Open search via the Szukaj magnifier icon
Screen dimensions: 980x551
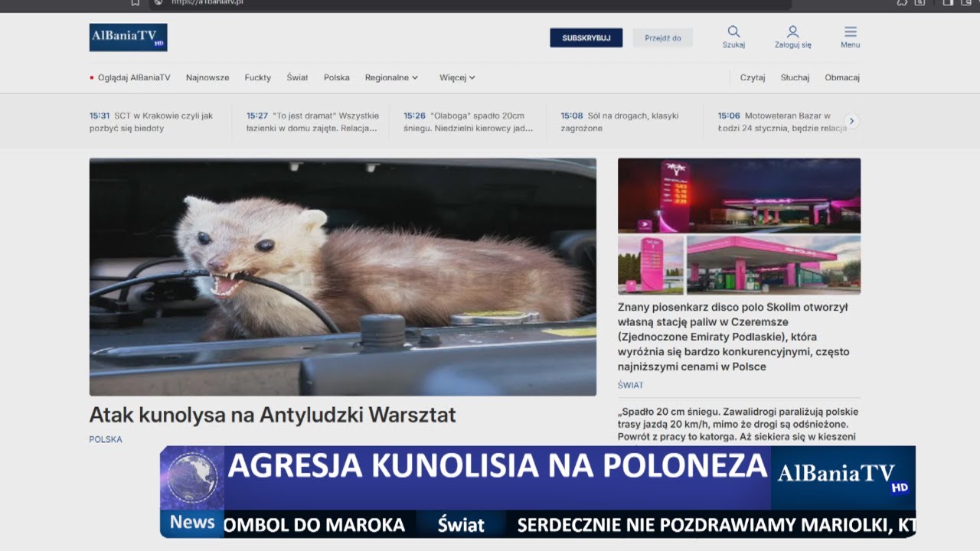click(733, 31)
